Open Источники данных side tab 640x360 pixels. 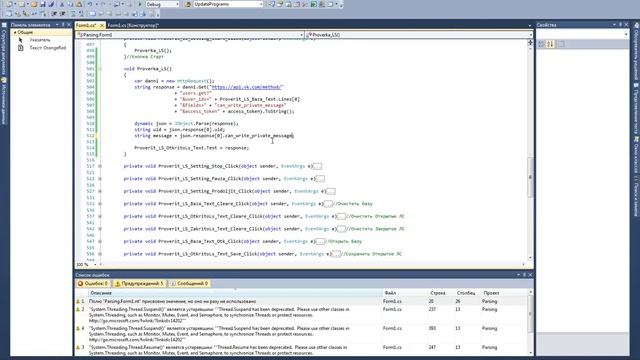pyautogui.click(x=4, y=102)
